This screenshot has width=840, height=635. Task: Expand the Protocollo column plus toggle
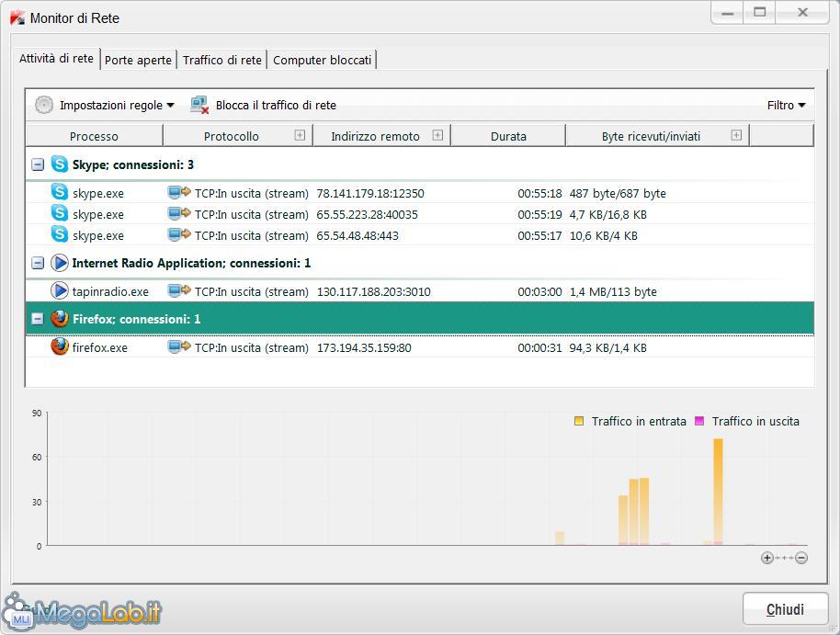tap(300, 135)
